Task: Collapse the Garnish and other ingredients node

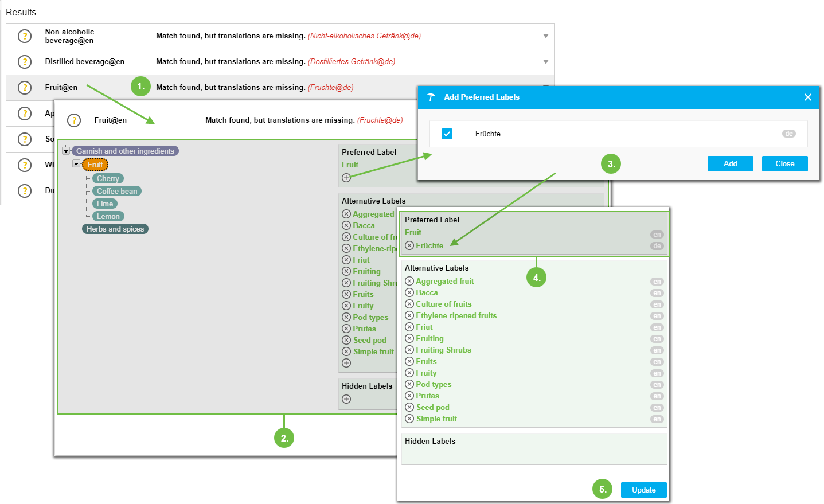Action: [x=66, y=151]
